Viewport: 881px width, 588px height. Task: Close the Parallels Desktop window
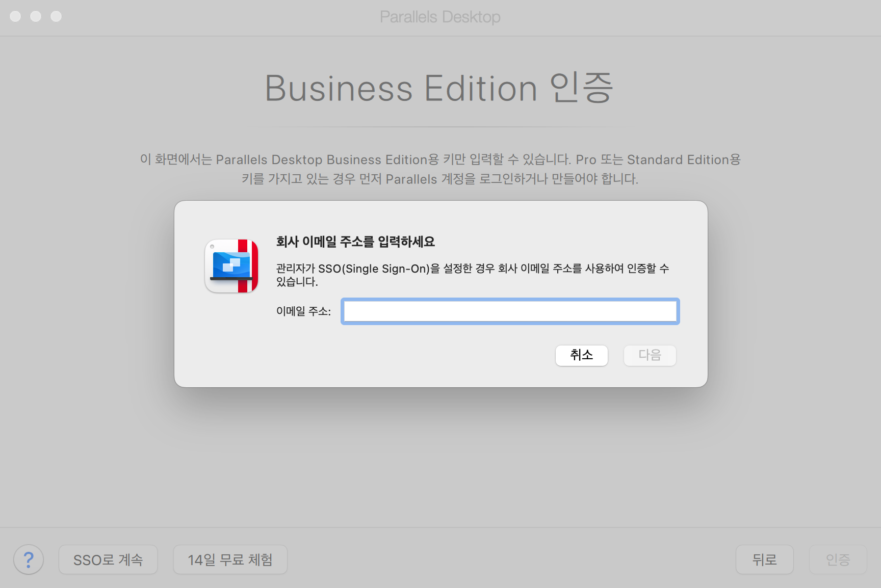(15, 16)
